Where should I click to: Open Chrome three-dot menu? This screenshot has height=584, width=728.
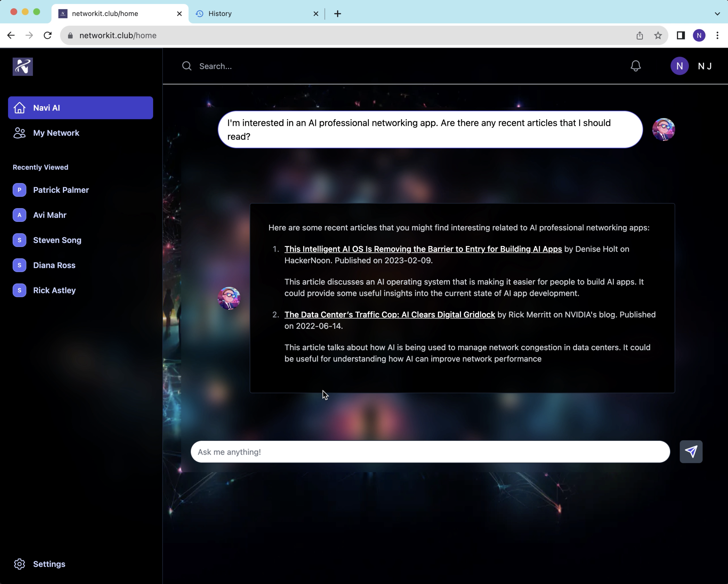[717, 35]
